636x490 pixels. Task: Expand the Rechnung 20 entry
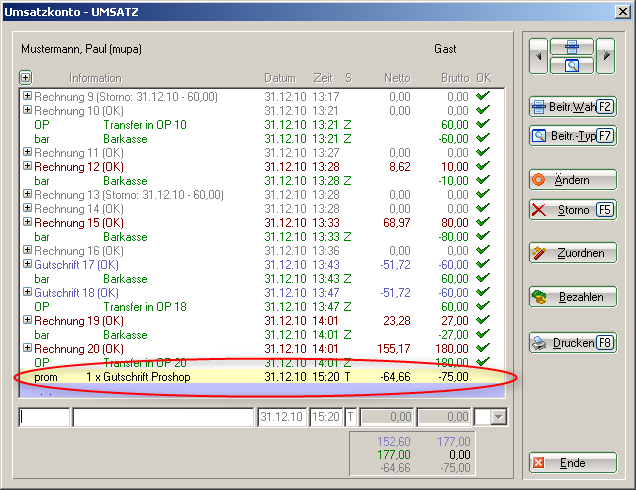pos(27,349)
